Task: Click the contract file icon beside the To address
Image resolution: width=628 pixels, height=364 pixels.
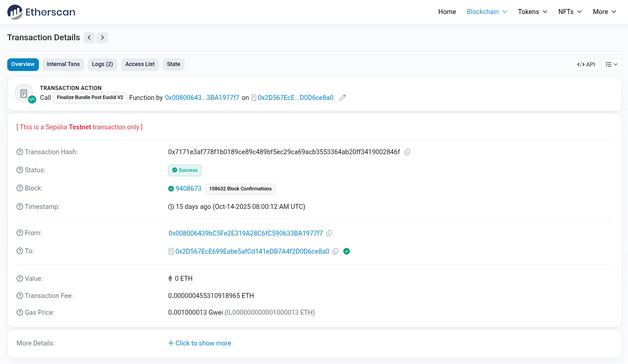Action: click(171, 251)
